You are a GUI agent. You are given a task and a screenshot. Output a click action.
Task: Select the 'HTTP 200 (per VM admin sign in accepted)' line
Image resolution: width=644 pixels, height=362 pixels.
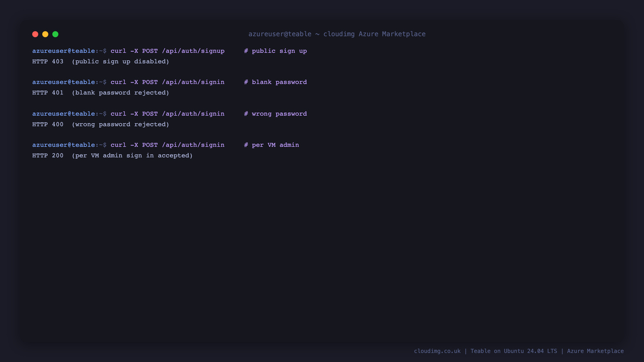113,155
